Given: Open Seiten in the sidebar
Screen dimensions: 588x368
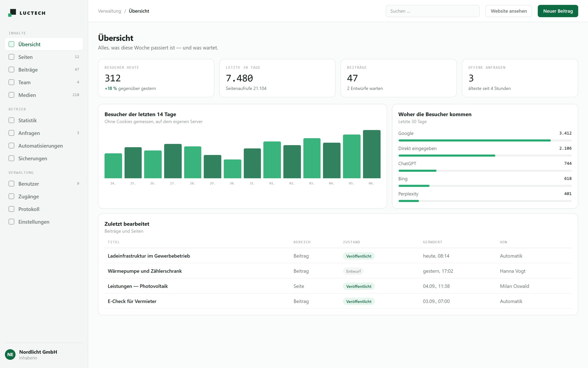Looking at the screenshot, I should click(x=44, y=57).
